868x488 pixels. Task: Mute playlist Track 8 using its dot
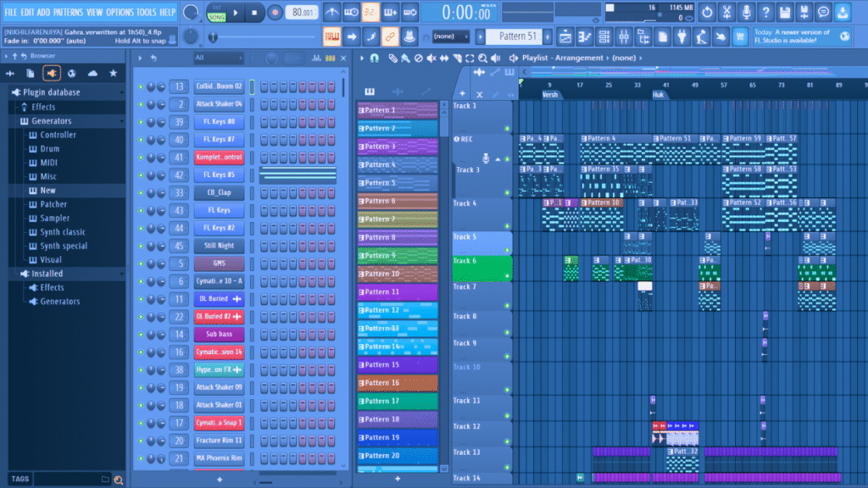pyautogui.click(x=507, y=332)
